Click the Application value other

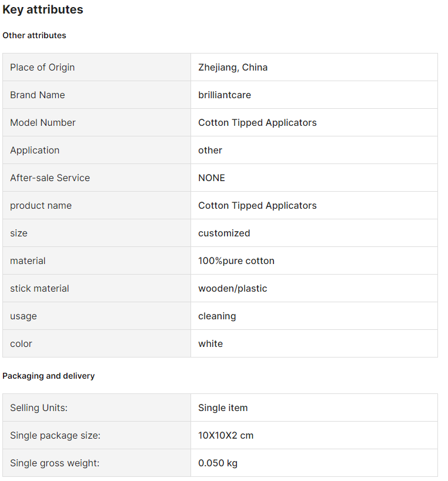click(x=210, y=150)
